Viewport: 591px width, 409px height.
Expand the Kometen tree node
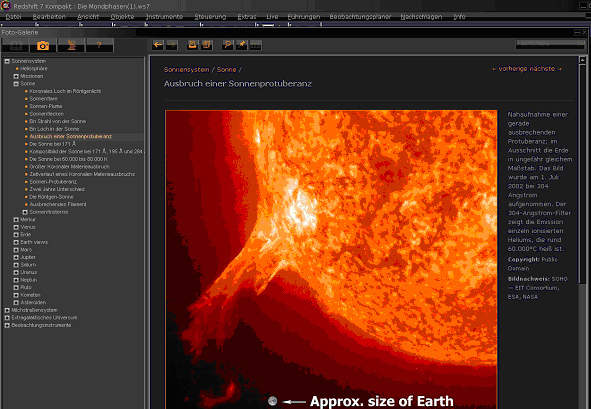(16, 295)
